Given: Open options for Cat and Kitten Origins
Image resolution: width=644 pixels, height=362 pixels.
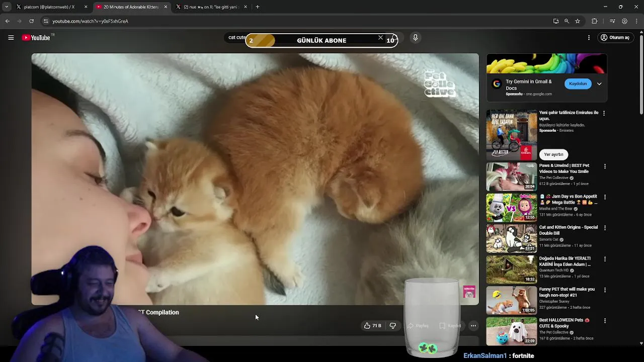Looking at the screenshot, I should click(x=605, y=228).
